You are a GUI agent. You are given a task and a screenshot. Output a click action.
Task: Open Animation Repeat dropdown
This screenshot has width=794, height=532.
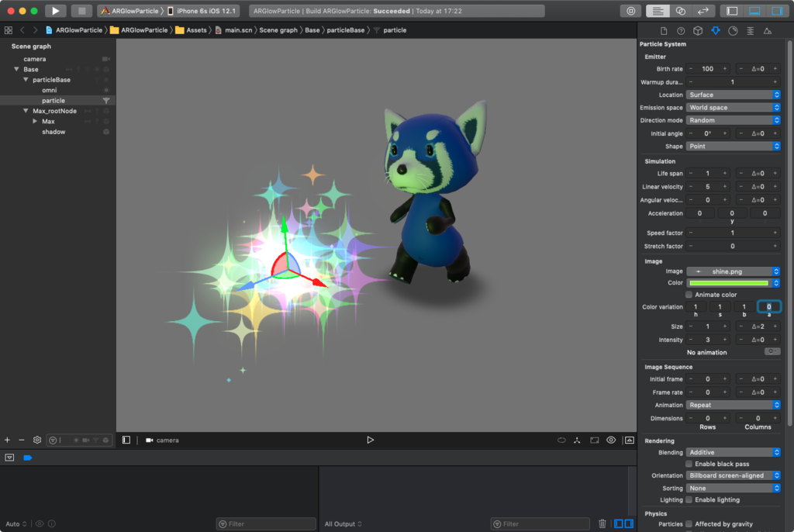click(x=734, y=406)
